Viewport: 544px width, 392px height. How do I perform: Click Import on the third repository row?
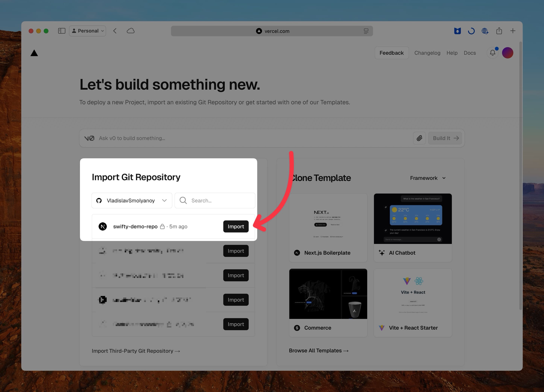click(x=236, y=275)
